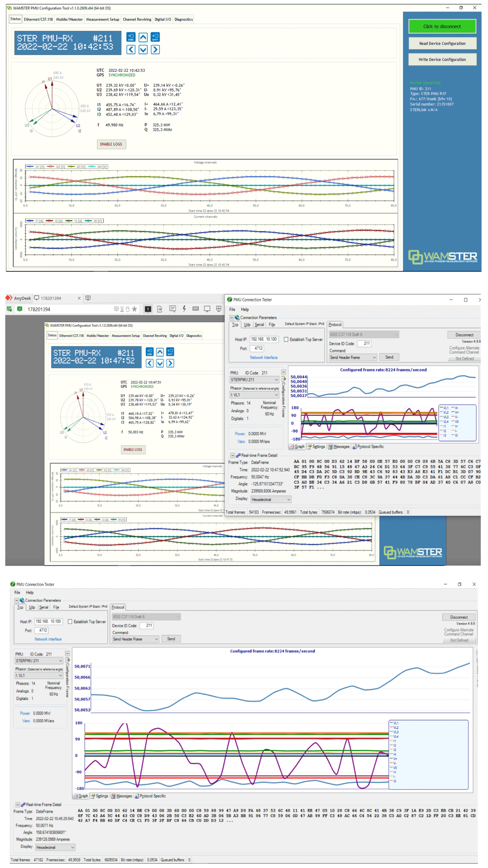Tick Establish Tcp Server in bottom PMU Connection Tester
Viewport: 488px width, 868px height.
(70, 622)
